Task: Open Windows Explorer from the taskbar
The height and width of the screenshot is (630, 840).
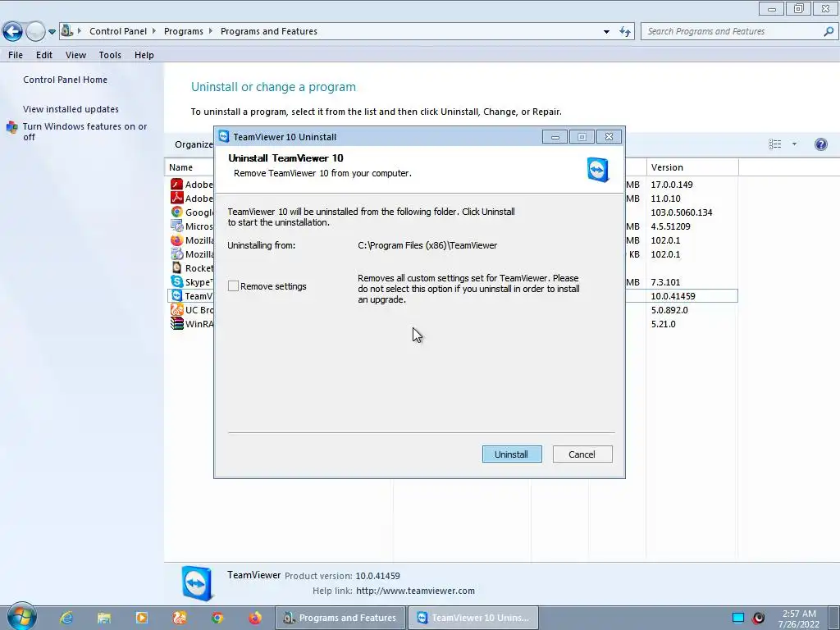Action: [104, 618]
